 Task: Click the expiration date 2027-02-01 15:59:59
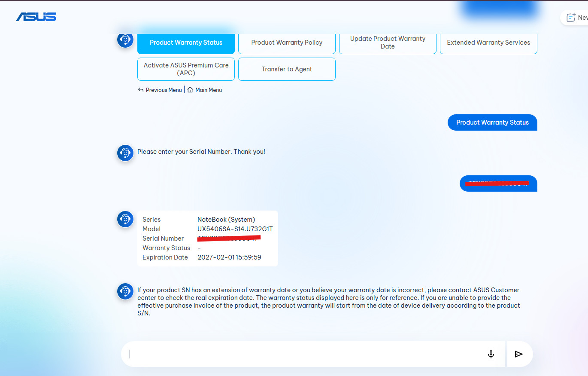229,257
